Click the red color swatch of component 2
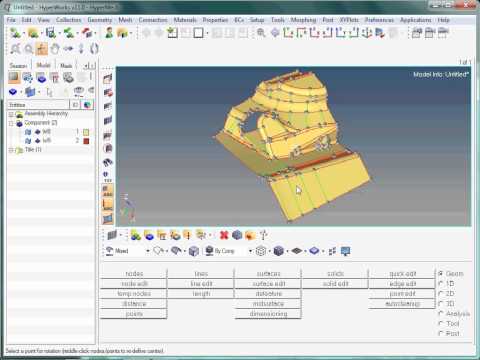 pos(86,141)
